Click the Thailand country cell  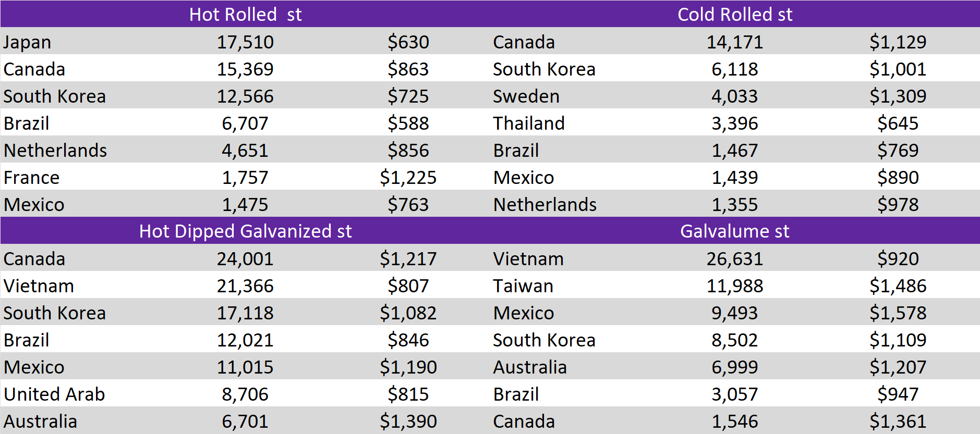[528, 123]
